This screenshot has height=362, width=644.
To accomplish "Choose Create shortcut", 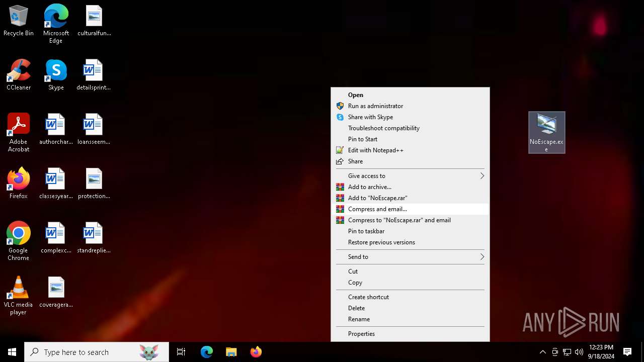I will point(410,297).
